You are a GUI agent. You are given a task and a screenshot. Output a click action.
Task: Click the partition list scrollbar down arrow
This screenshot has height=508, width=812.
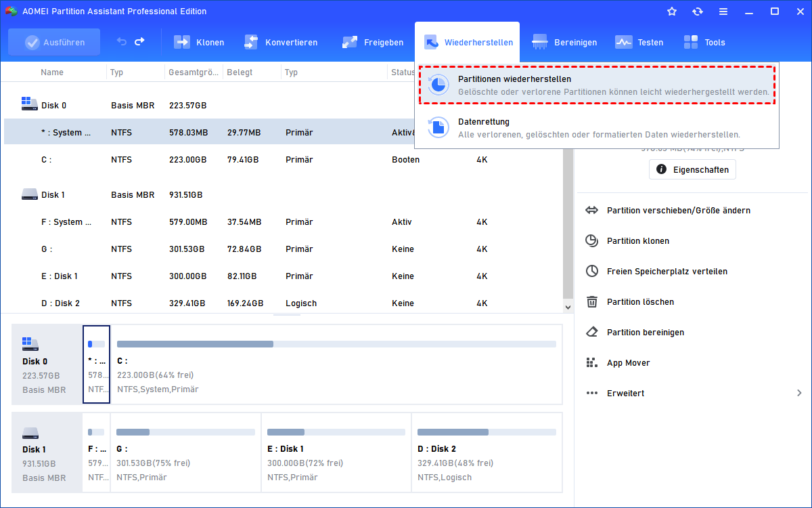(x=568, y=306)
